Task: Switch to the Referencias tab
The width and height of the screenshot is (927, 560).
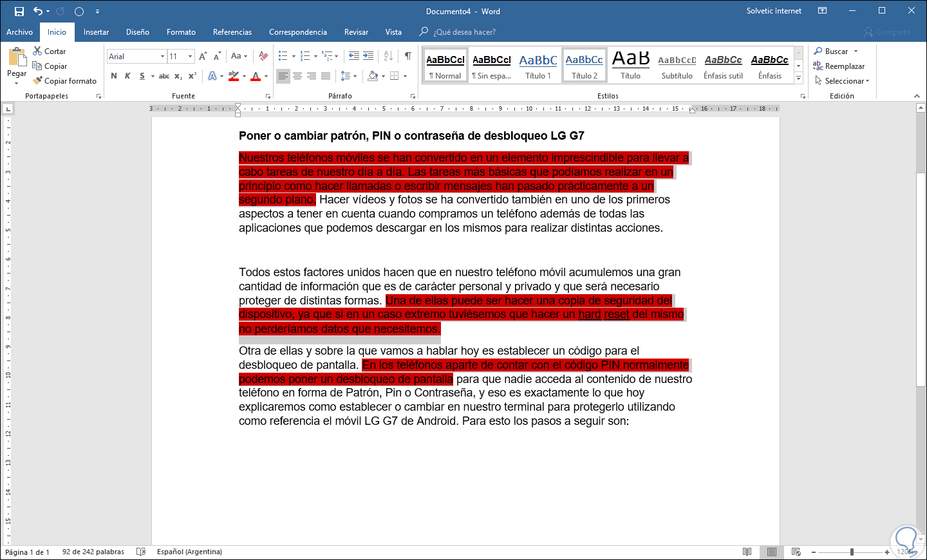Action: [x=232, y=32]
